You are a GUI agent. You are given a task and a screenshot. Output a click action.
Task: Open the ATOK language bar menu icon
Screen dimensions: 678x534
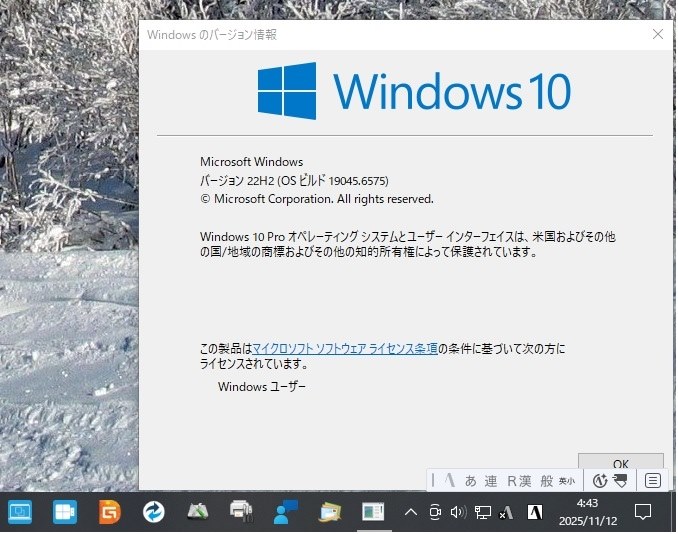pyautogui.click(x=652, y=480)
